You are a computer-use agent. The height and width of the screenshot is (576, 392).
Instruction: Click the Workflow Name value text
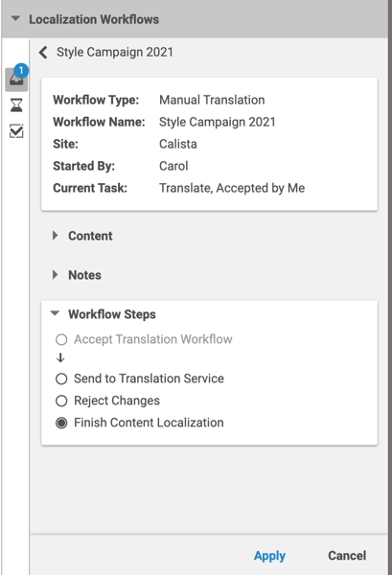point(217,122)
